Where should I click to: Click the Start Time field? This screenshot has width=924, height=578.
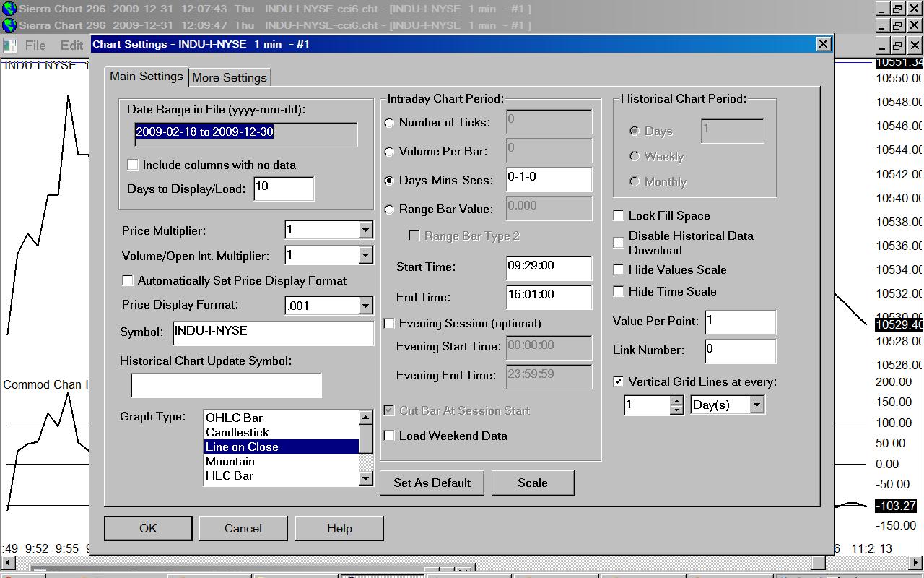pyautogui.click(x=549, y=268)
